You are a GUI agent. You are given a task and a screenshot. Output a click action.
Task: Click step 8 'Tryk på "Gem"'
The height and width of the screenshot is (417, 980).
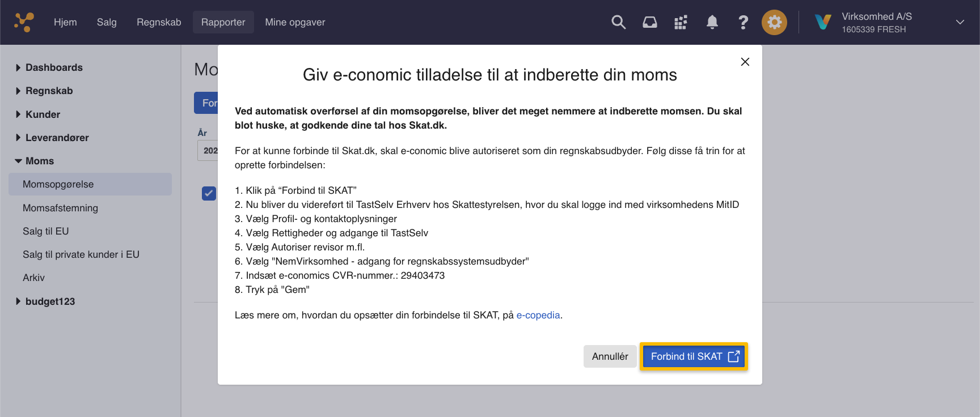[272, 290]
